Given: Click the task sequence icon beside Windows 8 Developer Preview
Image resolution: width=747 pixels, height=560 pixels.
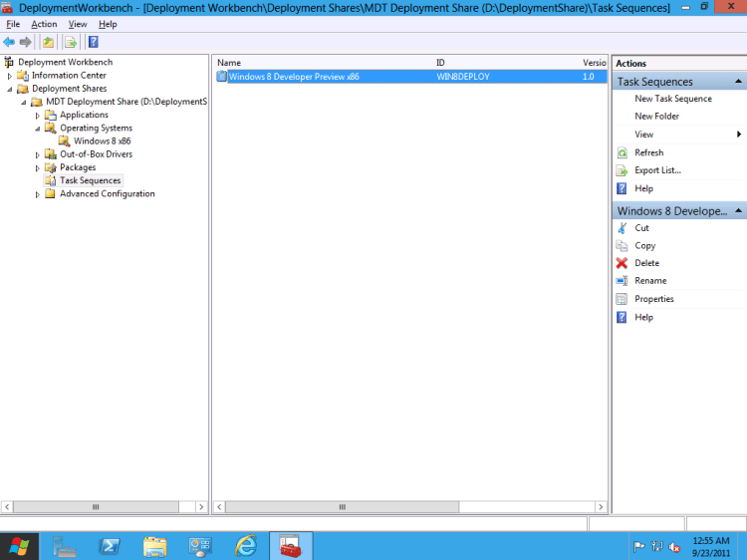Looking at the screenshot, I should pos(221,77).
